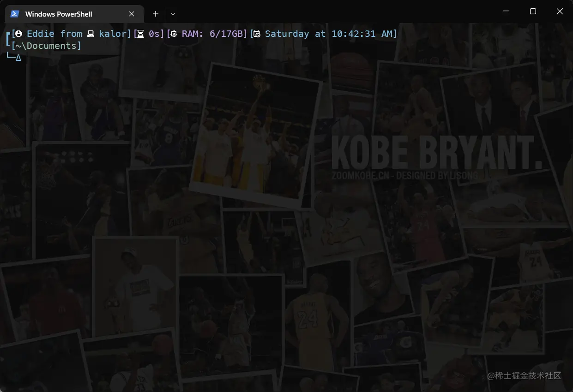This screenshot has width=573, height=392.
Task: Click the hourglass icon before 0s
Action: coord(141,34)
